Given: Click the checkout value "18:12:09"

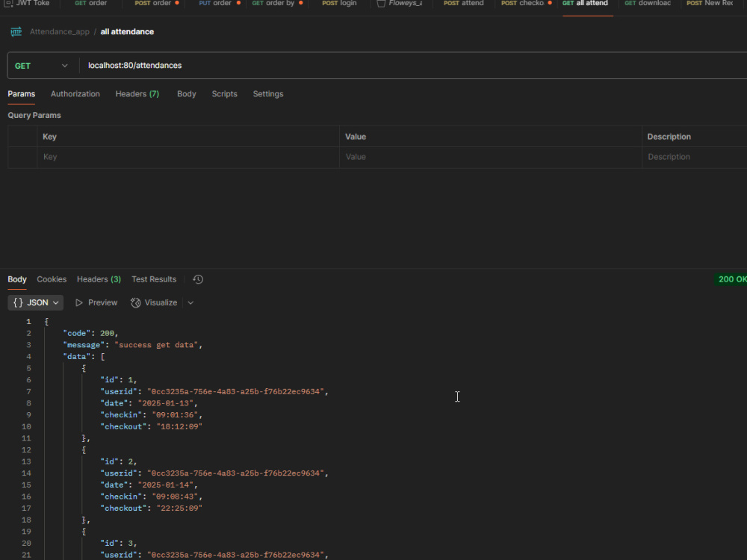Looking at the screenshot, I should click(x=179, y=426).
